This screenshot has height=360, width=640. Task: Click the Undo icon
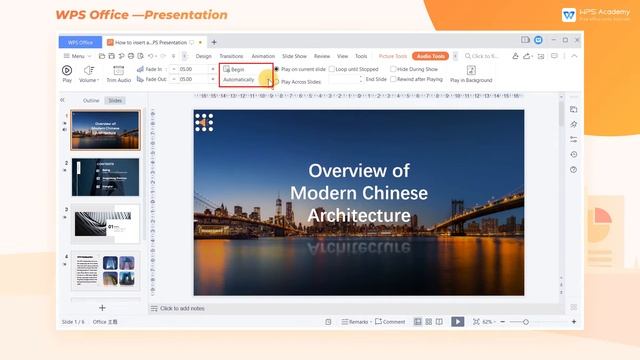pos(151,56)
